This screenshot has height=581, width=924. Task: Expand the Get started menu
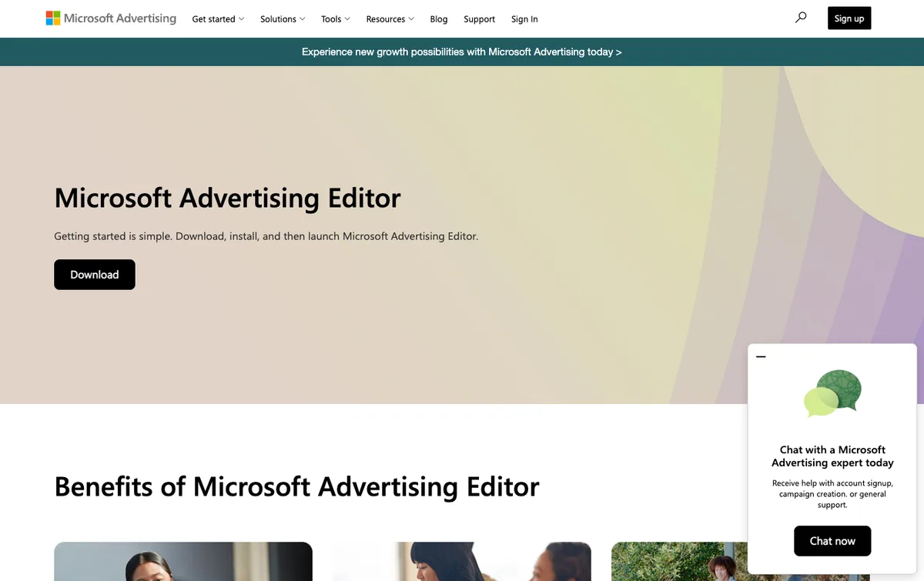tap(218, 19)
